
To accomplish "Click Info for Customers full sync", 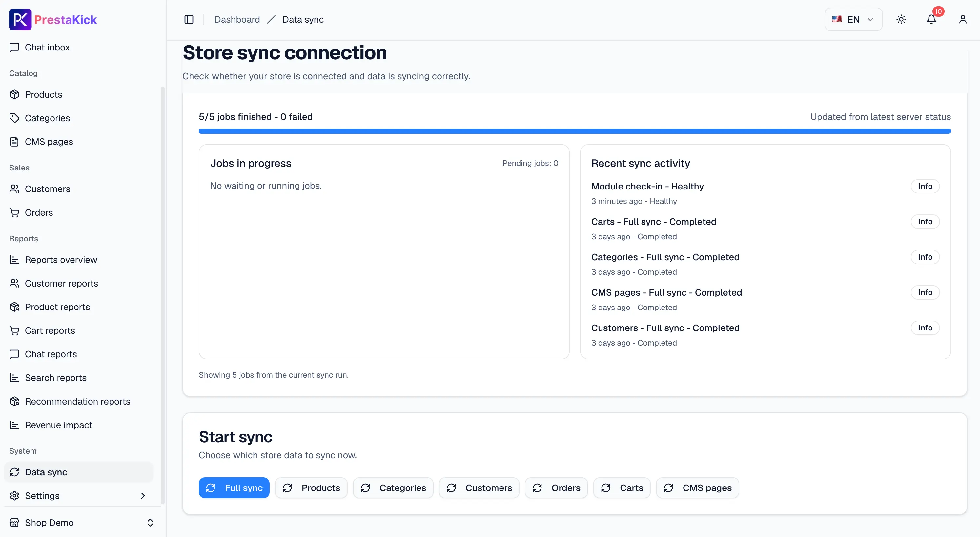I will 925,328.
